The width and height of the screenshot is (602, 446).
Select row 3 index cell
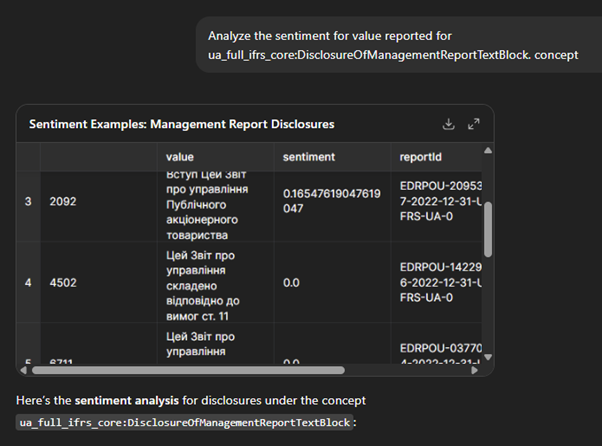(x=28, y=201)
